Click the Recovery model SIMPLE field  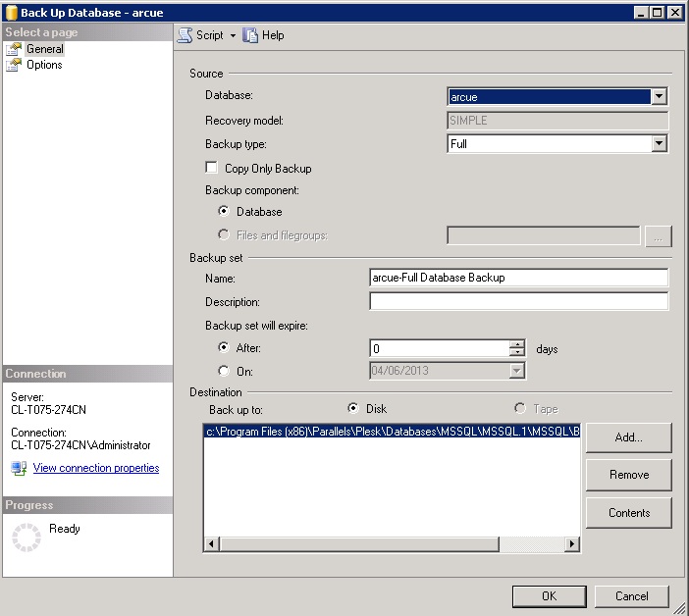(x=557, y=121)
